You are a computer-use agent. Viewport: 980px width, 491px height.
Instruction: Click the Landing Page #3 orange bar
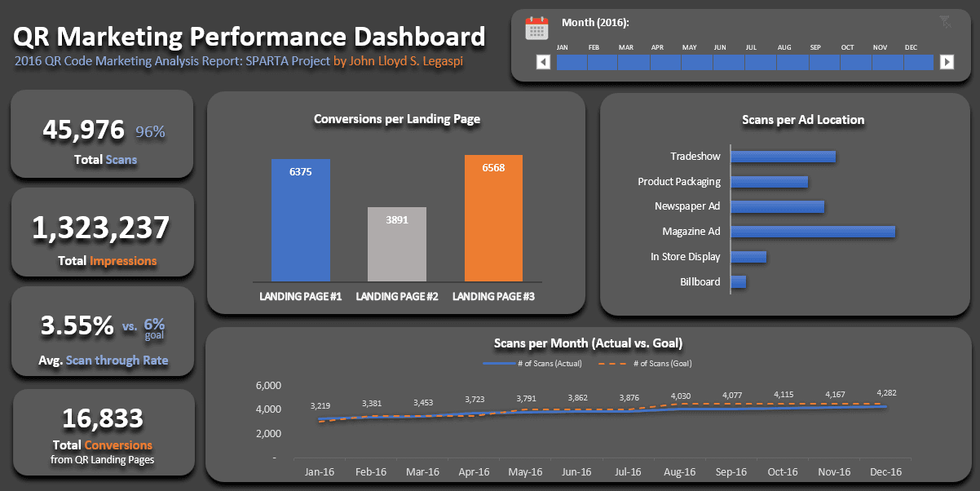493,218
